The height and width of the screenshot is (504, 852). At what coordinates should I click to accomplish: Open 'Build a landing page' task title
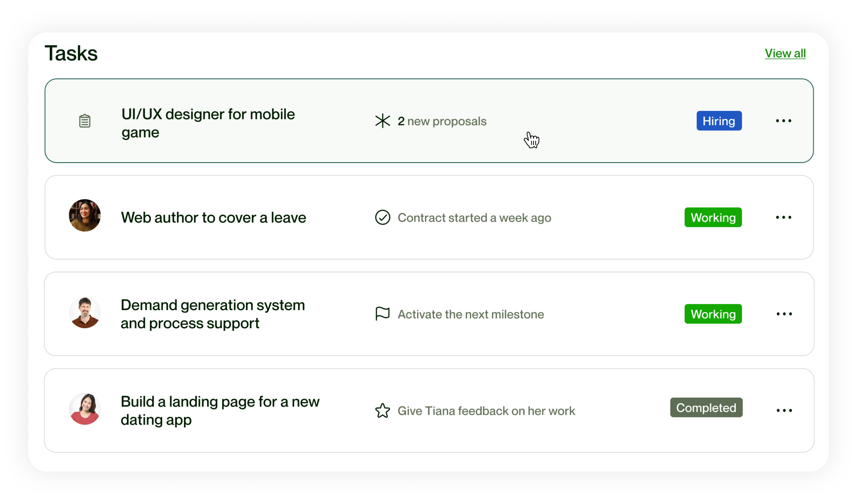click(220, 411)
